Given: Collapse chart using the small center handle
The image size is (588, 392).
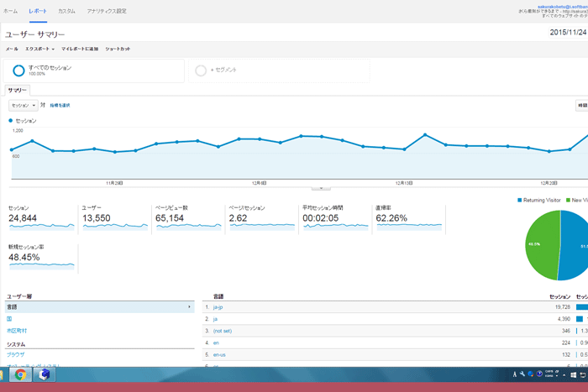Looking at the screenshot, I should click(x=321, y=189).
